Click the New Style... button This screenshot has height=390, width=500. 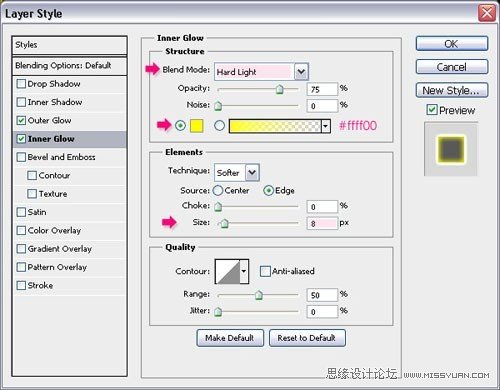(x=452, y=90)
